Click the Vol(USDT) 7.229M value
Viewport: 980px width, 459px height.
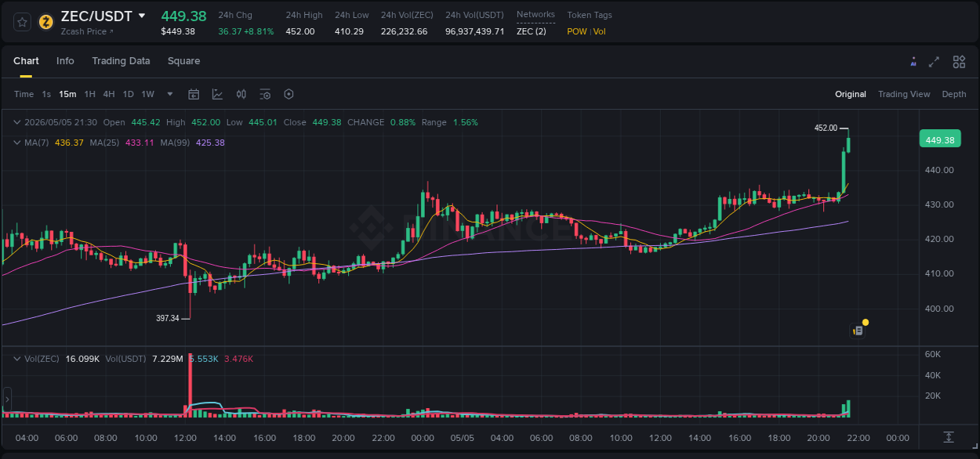(167, 359)
